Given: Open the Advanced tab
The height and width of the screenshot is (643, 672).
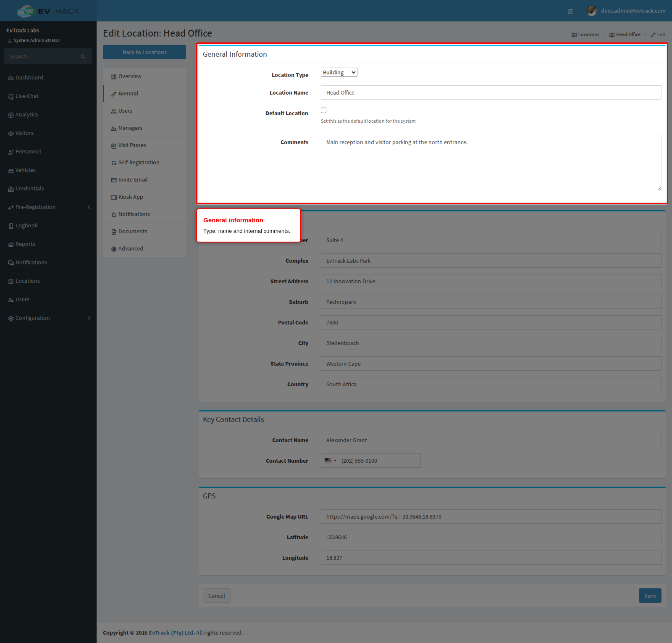Looking at the screenshot, I should pyautogui.click(x=144, y=249).
